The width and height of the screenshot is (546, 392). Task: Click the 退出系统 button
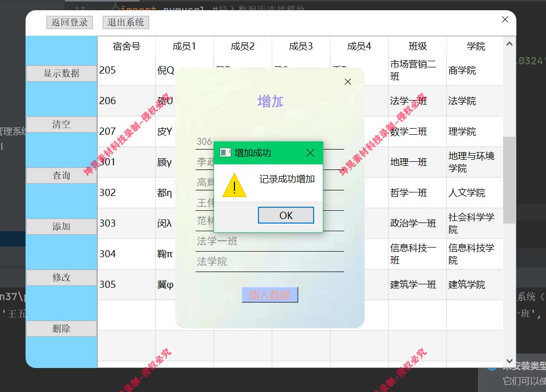[x=126, y=22]
